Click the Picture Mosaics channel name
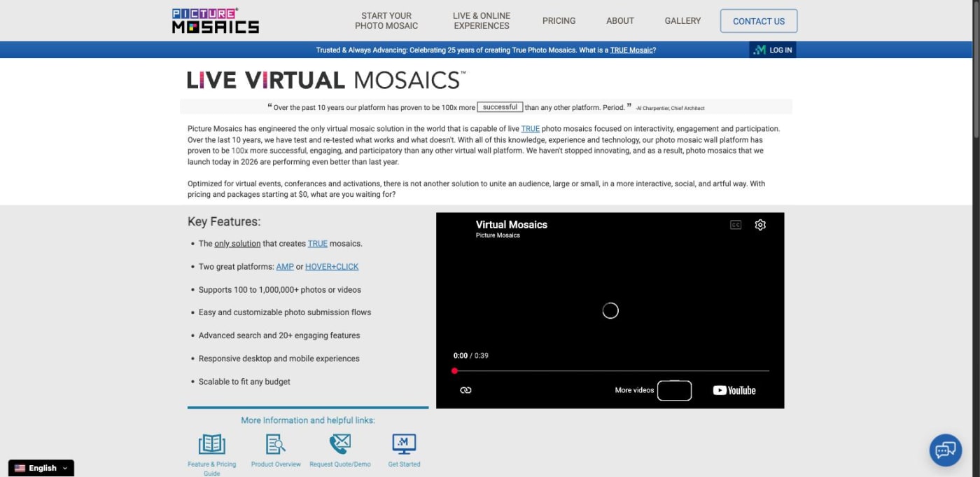This screenshot has height=477, width=980. click(x=498, y=235)
